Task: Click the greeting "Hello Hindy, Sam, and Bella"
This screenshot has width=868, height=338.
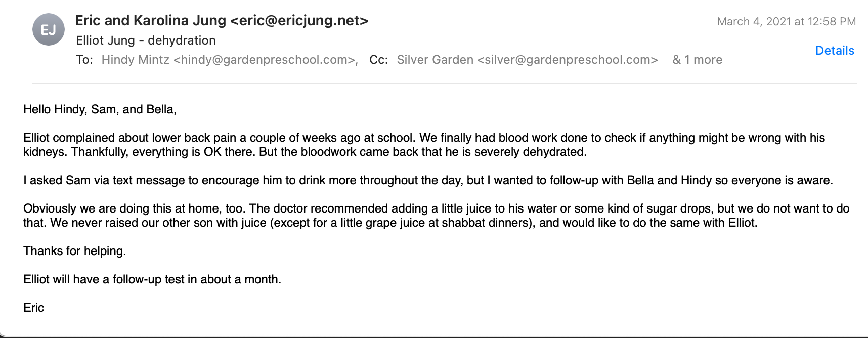Action: 100,109
